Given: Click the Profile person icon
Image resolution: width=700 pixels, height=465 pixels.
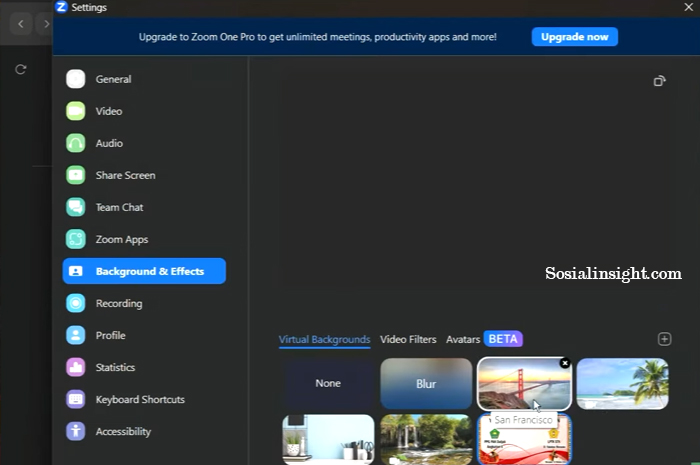Looking at the screenshot, I should click(75, 335).
